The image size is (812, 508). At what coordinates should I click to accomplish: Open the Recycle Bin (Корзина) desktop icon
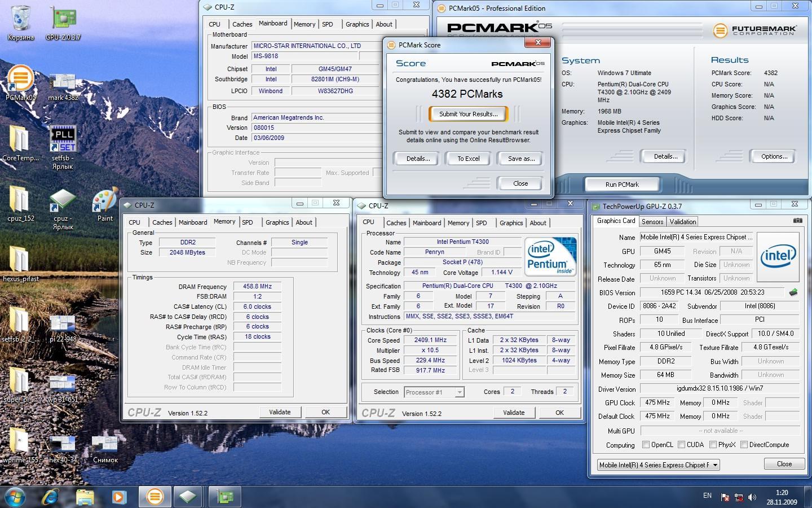20,23
